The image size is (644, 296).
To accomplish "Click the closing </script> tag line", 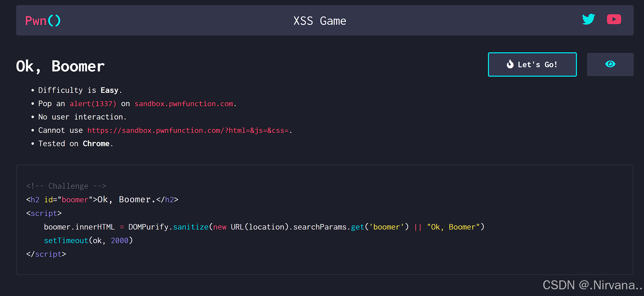I will click(46, 254).
